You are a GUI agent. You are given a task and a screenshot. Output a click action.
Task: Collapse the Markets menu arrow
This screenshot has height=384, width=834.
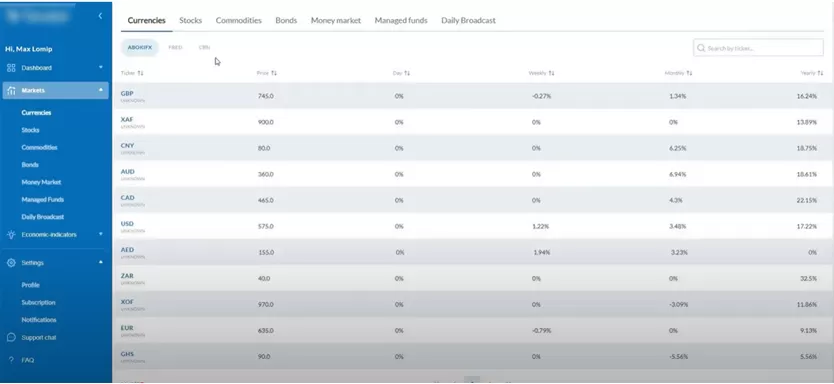101,90
